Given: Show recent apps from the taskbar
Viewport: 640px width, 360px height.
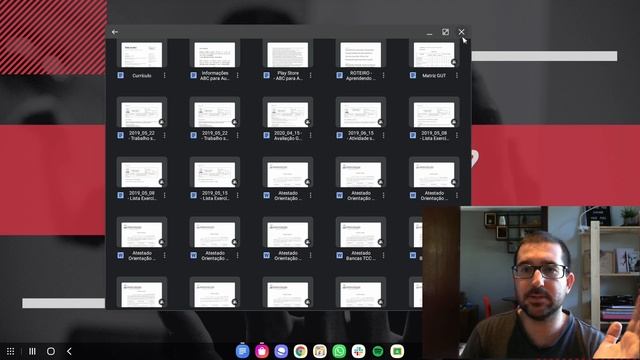Looking at the screenshot, I should 32,351.
